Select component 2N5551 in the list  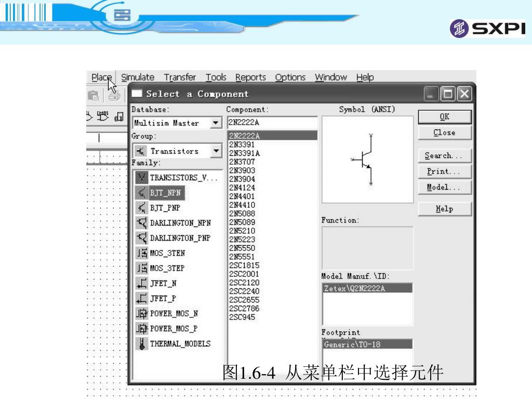[242, 257]
